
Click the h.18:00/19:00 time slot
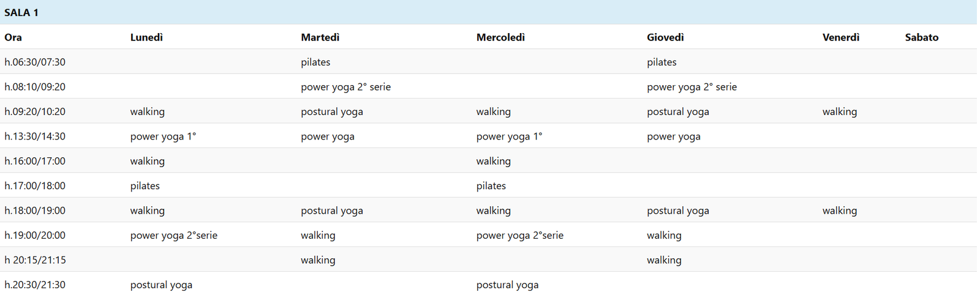(x=35, y=211)
